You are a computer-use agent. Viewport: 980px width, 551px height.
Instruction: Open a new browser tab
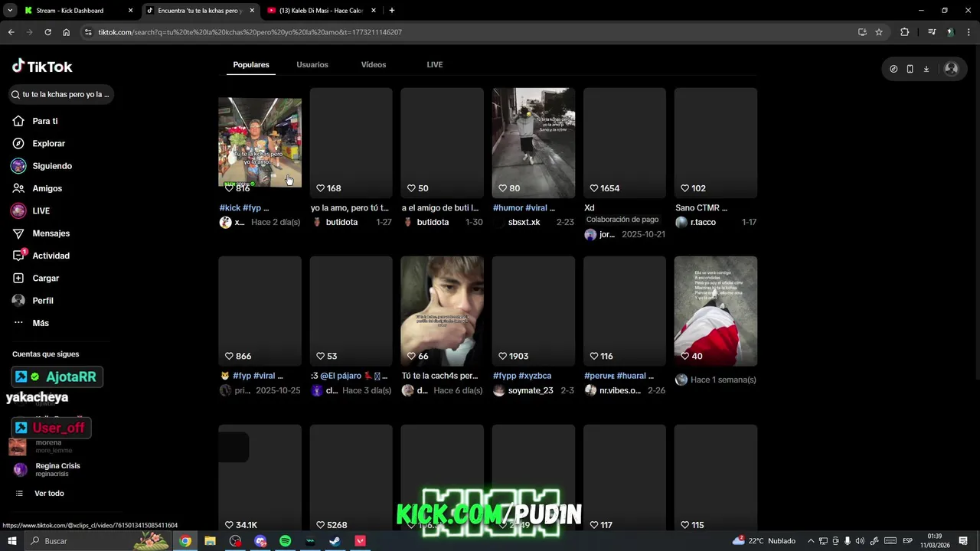tap(392, 11)
